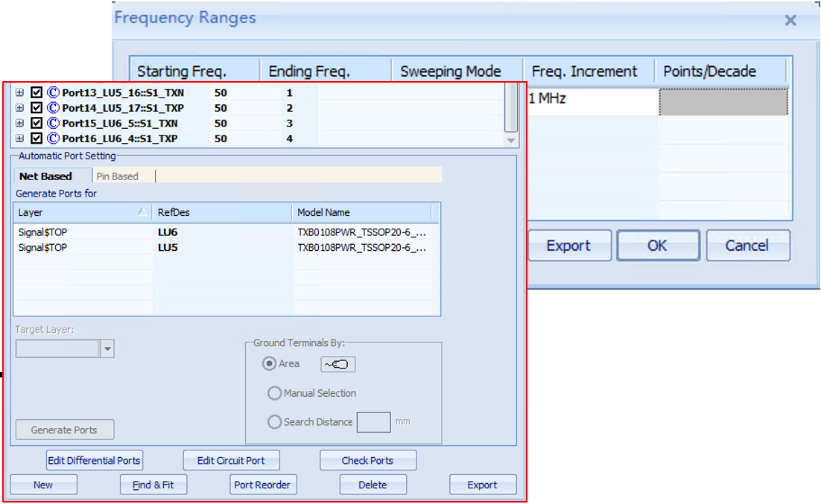Click the circuit port icon of Port14_LU5_17
The image size is (821, 504).
click(53, 108)
